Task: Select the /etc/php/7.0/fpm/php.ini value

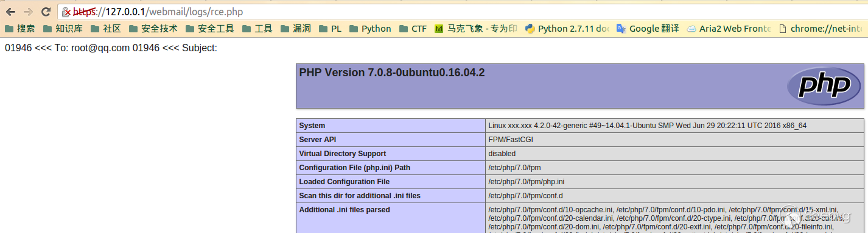Action: pyautogui.click(x=675, y=182)
